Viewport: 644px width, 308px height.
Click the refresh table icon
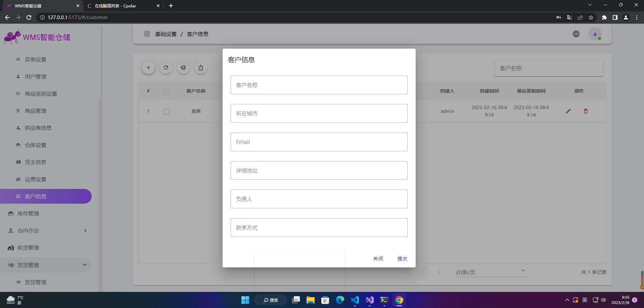166,67
